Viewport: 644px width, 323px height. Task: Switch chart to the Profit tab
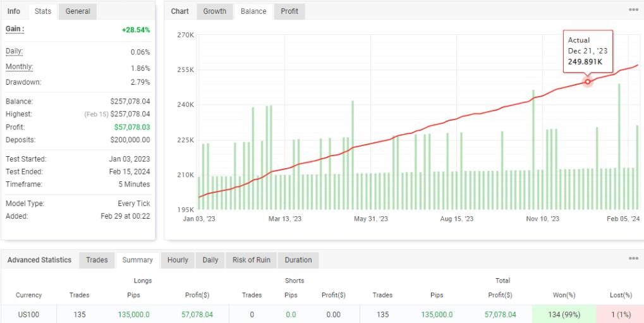coord(289,11)
